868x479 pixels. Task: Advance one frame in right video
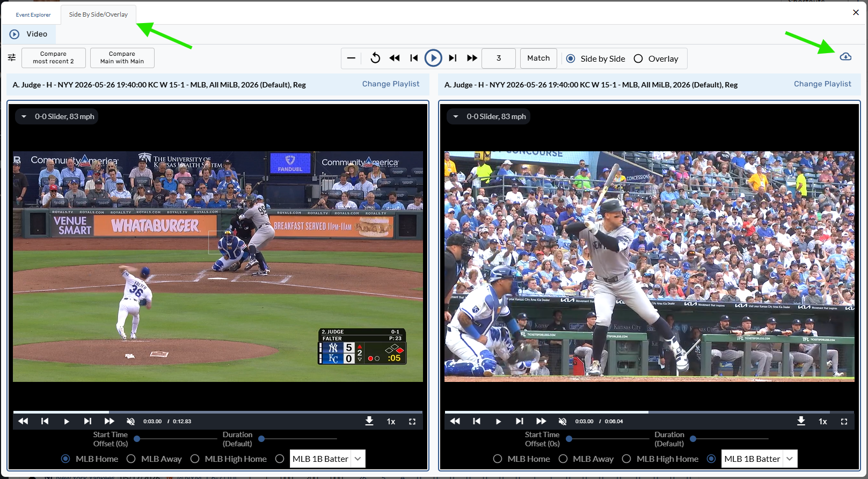519,421
